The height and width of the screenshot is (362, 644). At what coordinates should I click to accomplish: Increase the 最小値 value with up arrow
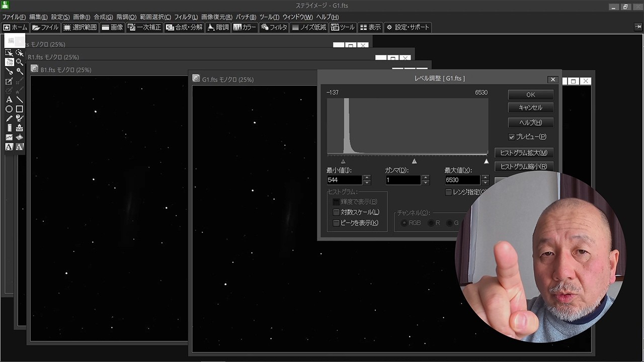coord(367,177)
